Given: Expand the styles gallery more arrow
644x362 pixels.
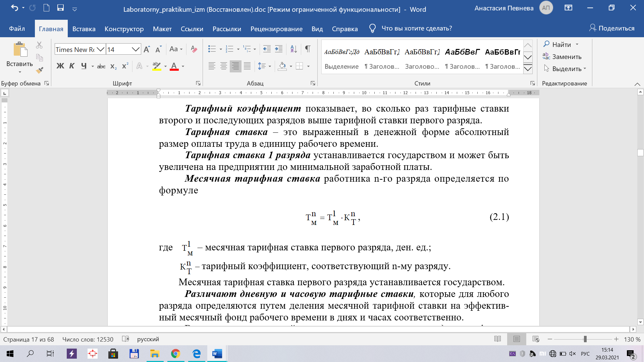Looking at the screenshot, I should tap(528, 69).
